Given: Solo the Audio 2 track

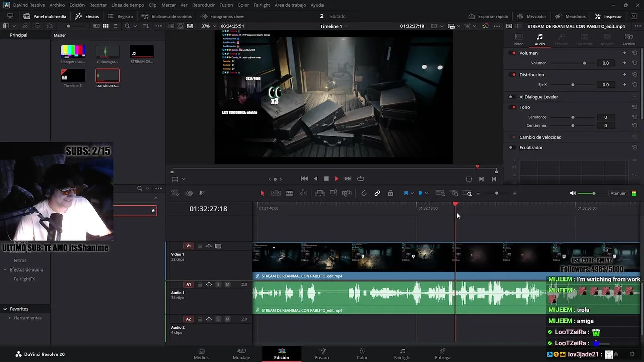Looking at the screenshot, I should click(x=218, y=319).
